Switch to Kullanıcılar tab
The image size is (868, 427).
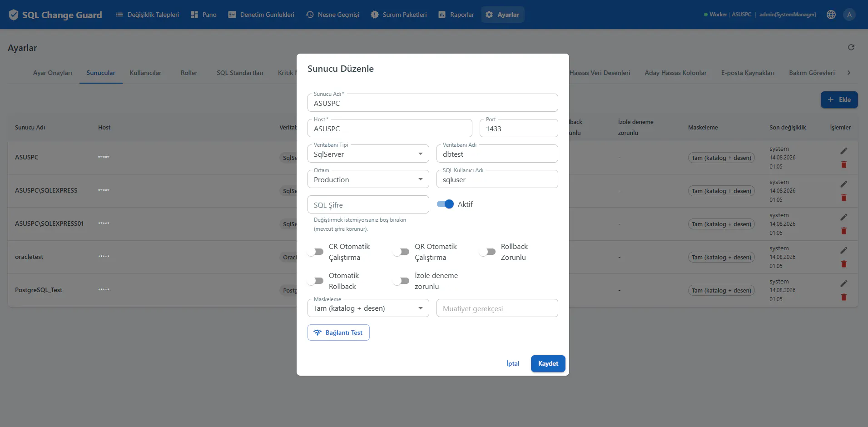(145, 73)
